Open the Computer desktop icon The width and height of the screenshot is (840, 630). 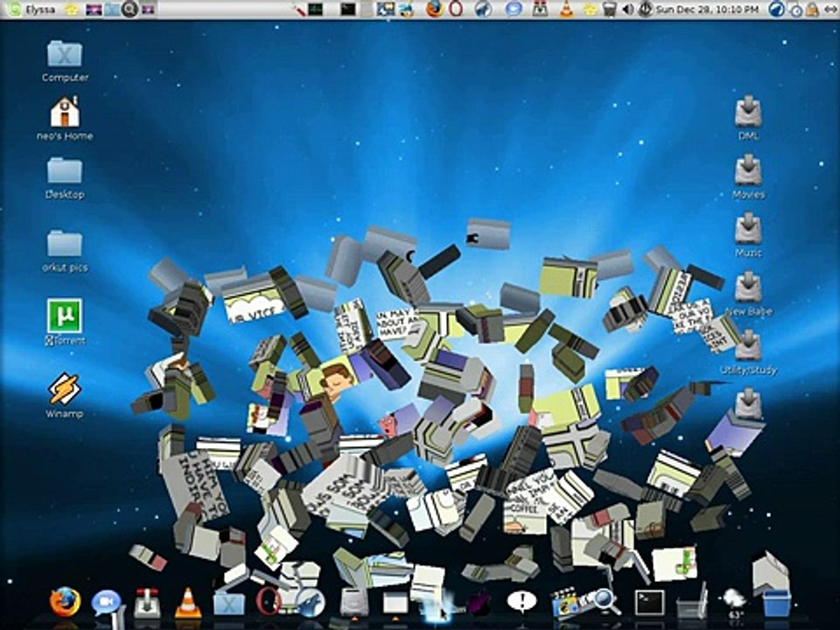(x=65, y=60)
